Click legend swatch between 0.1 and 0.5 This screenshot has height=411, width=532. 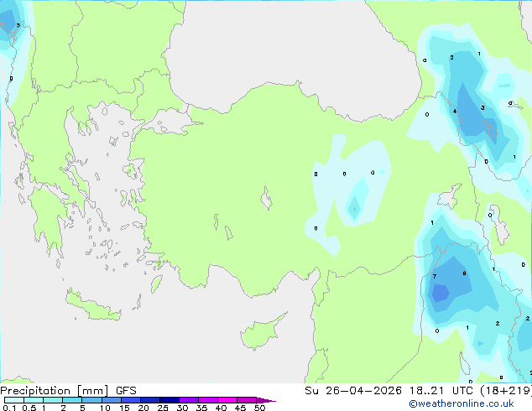14,400
